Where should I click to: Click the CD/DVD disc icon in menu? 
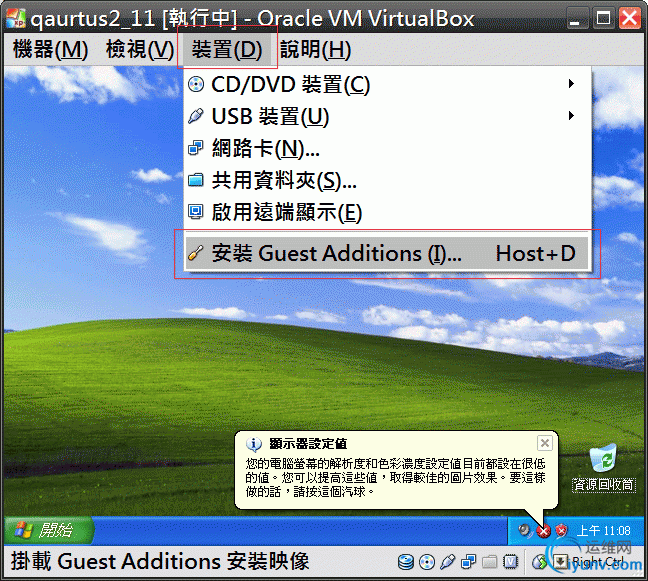click(x=196, y=84)
